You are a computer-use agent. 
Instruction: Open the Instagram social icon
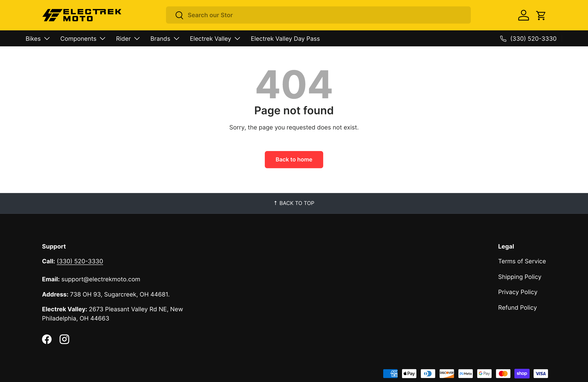click(x=64, y=339)
